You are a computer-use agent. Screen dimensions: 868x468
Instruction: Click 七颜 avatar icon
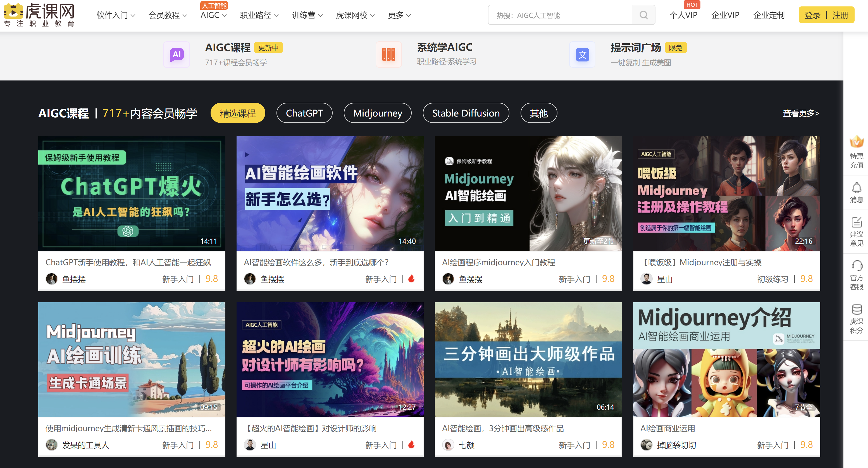(x=448, y=445)
